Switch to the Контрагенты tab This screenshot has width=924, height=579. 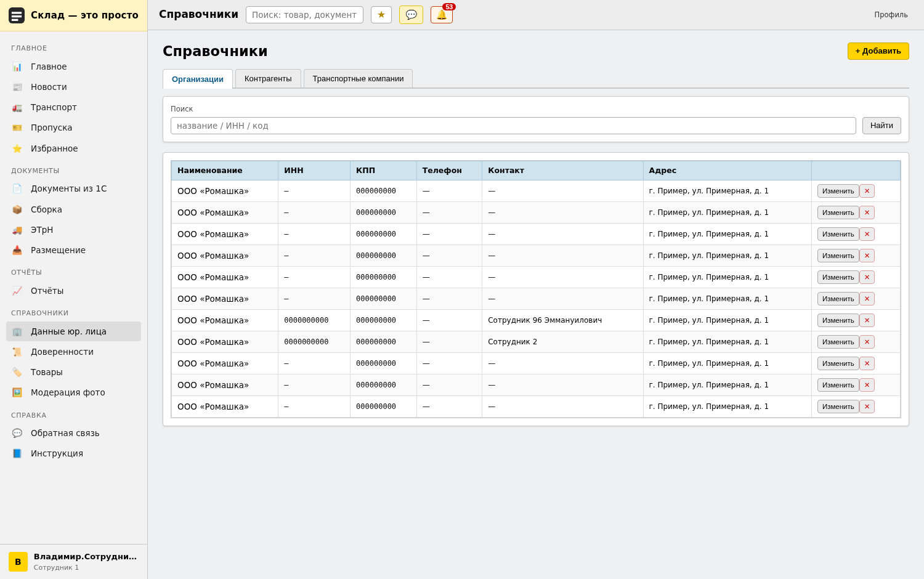tap(268, 78)
